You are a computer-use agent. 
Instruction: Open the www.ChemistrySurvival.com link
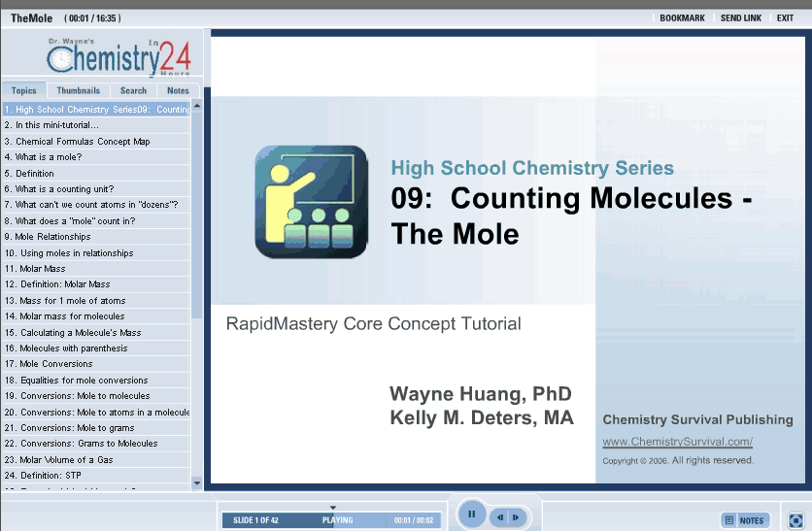click(677, 442)
